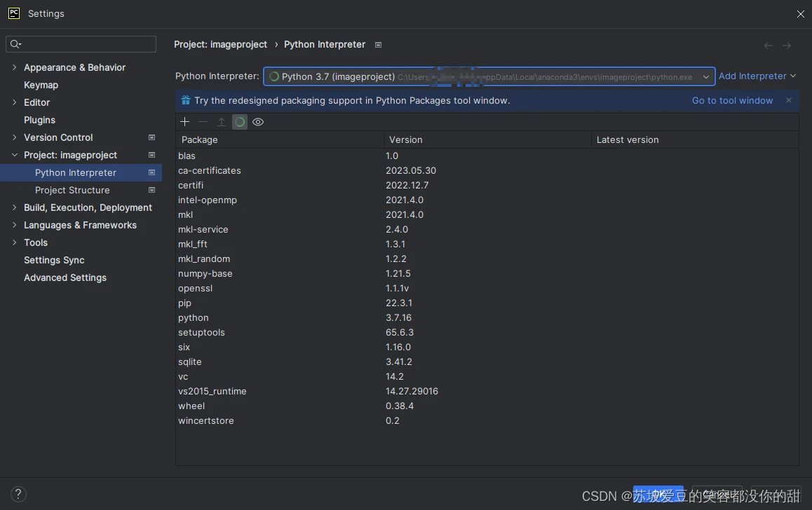Open Advanced Settings page

point(65,277)
